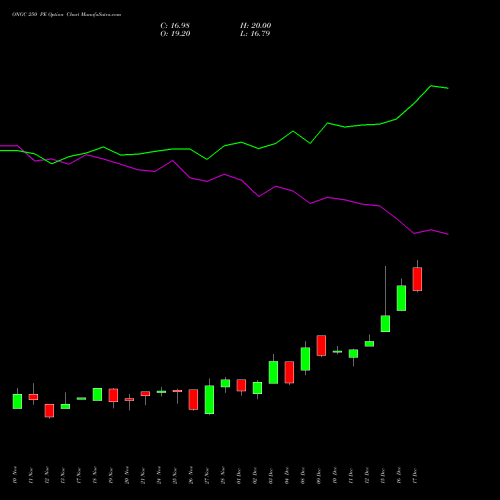Image resolution: width=500 pixels, height=500 pixels.
Task: Select the long green candlestick for 27 Nov
Action: point(209,400)
